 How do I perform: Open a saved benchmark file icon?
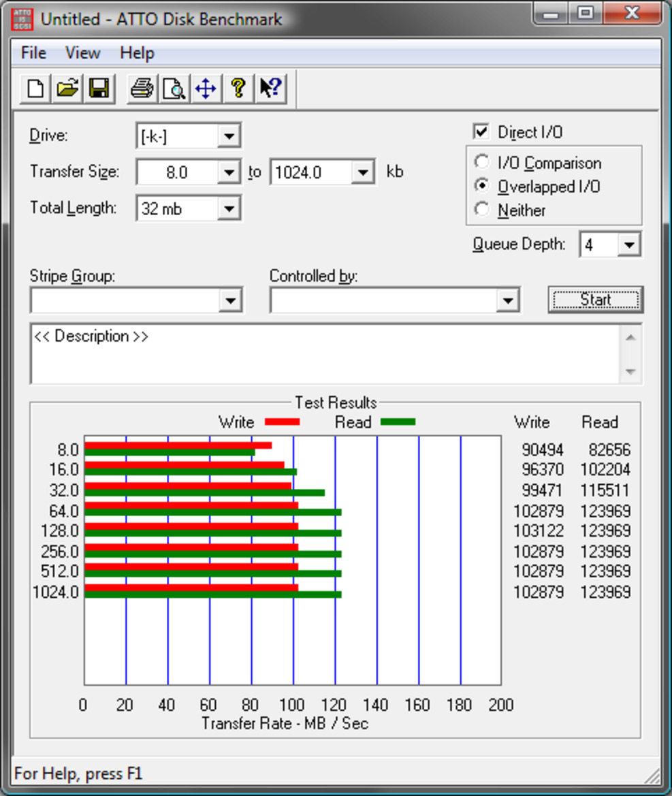(x=67, y=89)
